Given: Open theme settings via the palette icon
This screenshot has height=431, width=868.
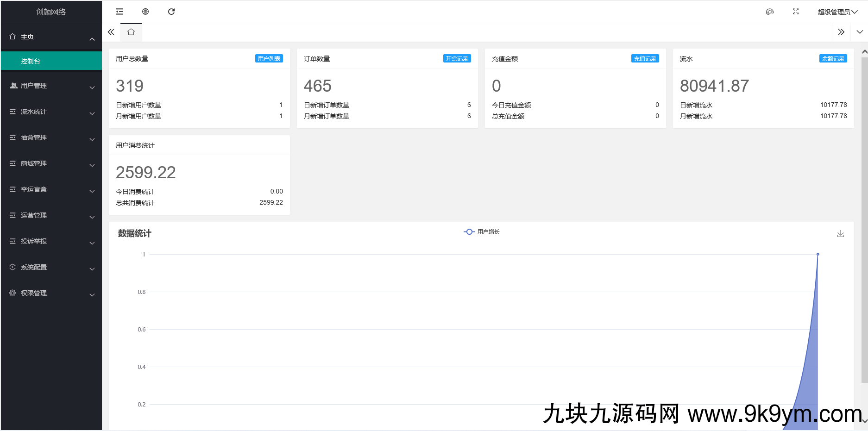Looking at the screenshot, I should point(770,12).
